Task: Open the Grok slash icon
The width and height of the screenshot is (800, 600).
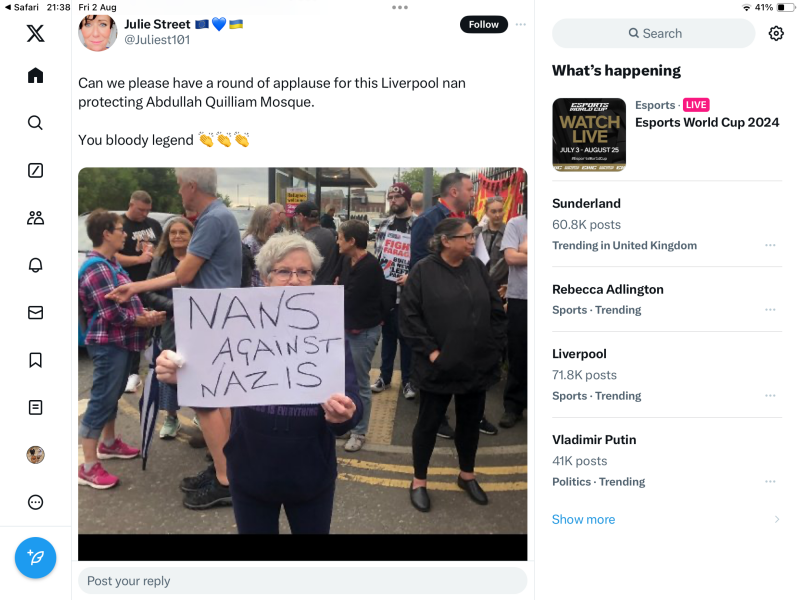Action: [x=35, y=170]
